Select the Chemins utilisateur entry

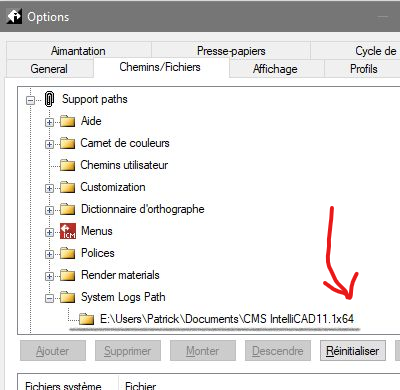(x=124, y=165)
